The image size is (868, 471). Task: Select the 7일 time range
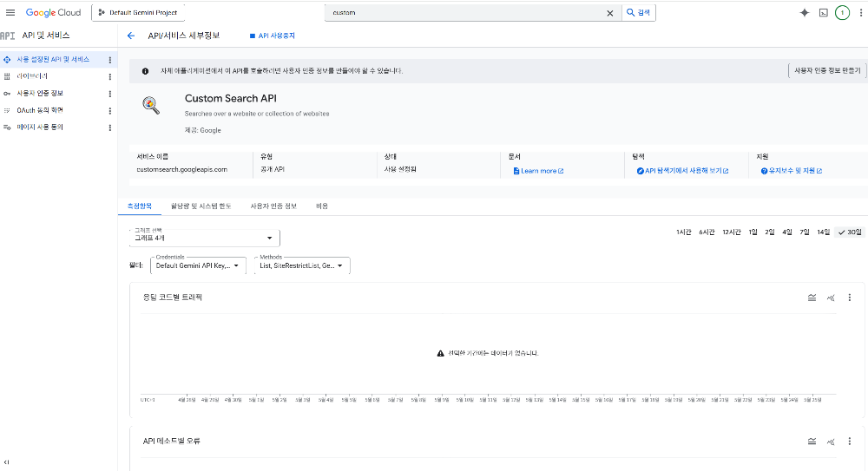[x=805, y=232]
